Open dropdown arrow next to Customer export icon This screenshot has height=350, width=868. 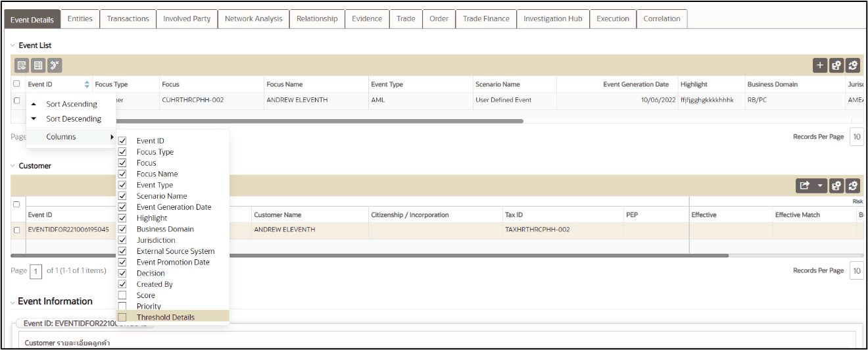point(819,186)
